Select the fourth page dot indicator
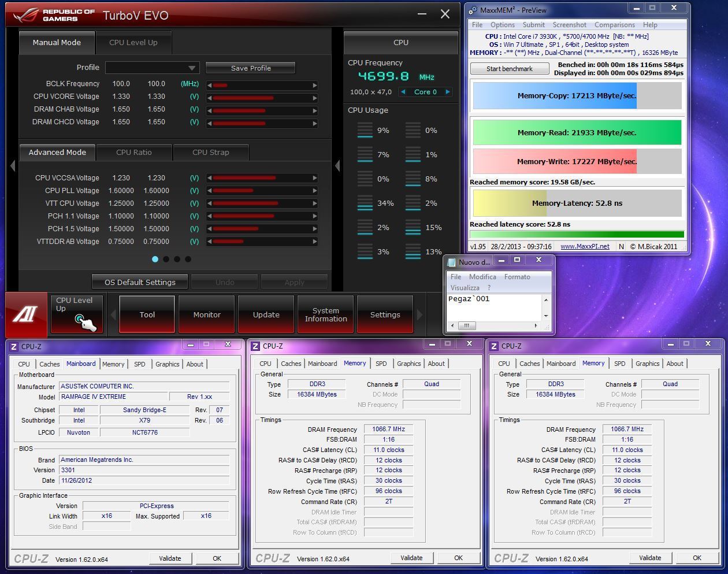The image size is (728, 574). click(188, 259)
